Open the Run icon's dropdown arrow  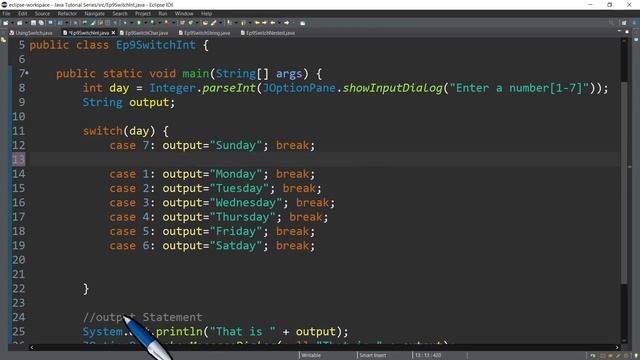pyautogui.click(x=145, y=23)
